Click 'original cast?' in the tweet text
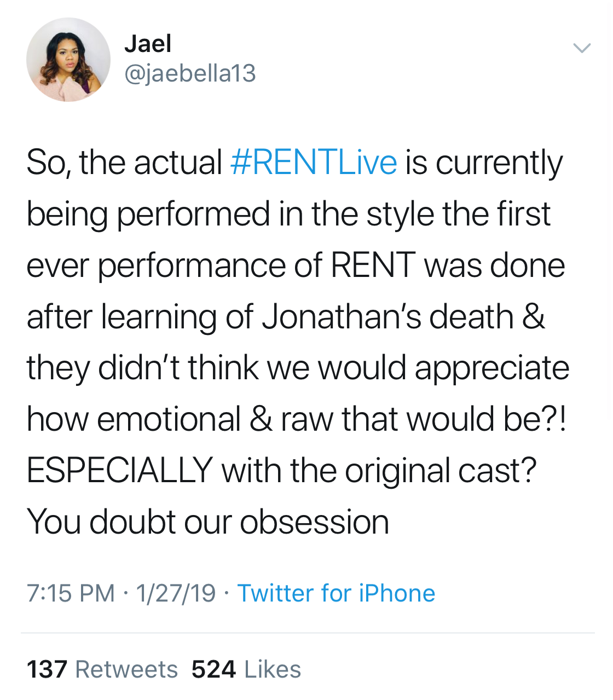 point(441,470)
